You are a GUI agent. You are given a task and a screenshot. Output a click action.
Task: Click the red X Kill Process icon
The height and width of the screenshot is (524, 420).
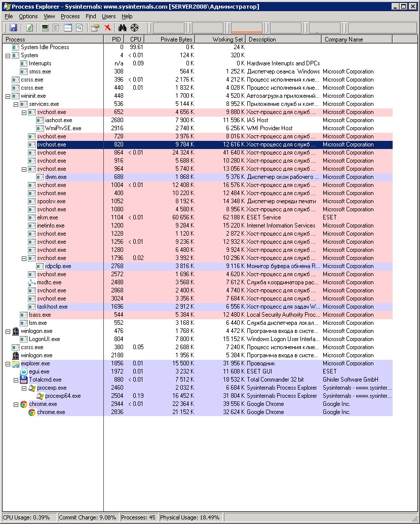point(107,28)
